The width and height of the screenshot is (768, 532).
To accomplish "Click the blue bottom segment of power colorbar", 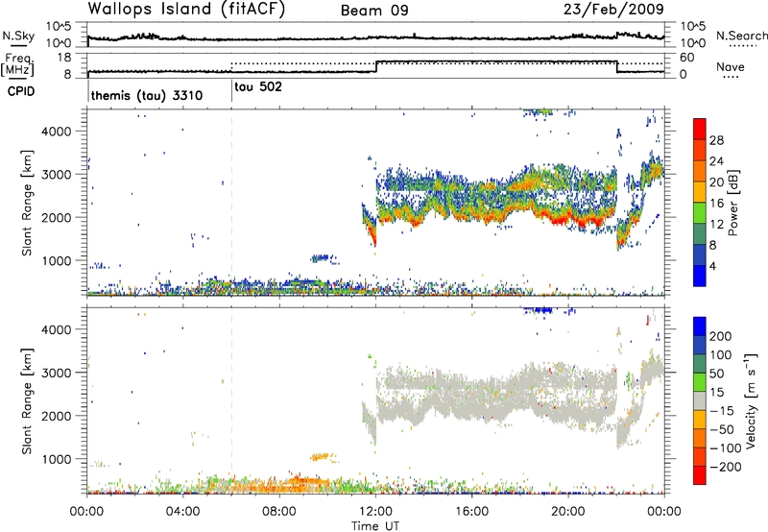I will [700, 276].
